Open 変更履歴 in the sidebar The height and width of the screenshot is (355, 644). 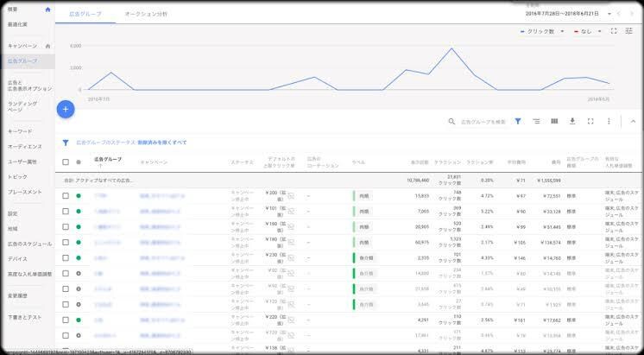coord(17,295)
